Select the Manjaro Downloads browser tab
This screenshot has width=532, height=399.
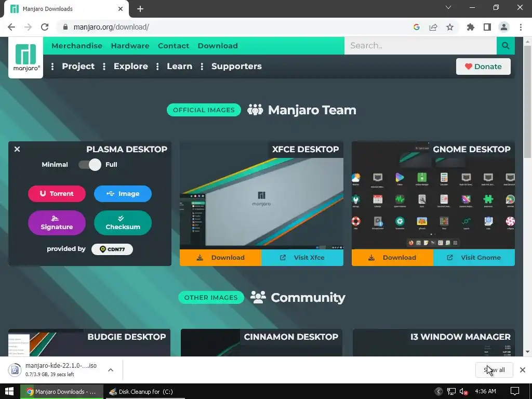[x=66, y=9]
